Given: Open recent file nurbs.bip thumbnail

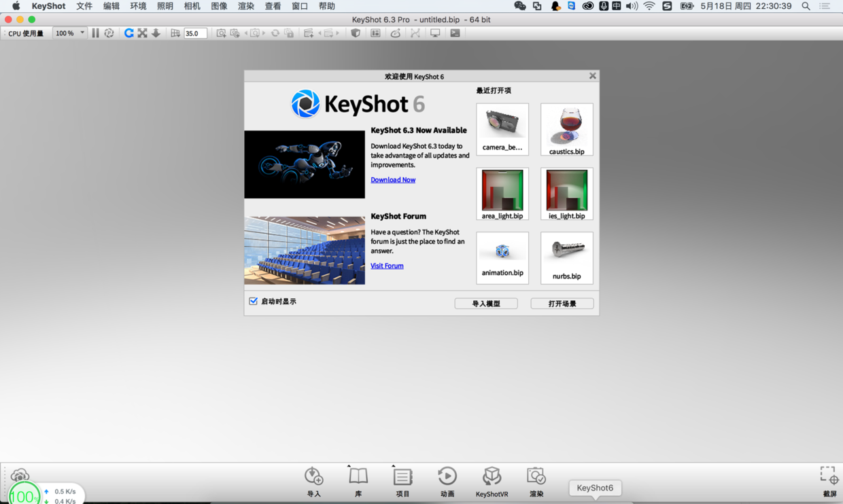Looking at the screenshot, I should [567, 257].
